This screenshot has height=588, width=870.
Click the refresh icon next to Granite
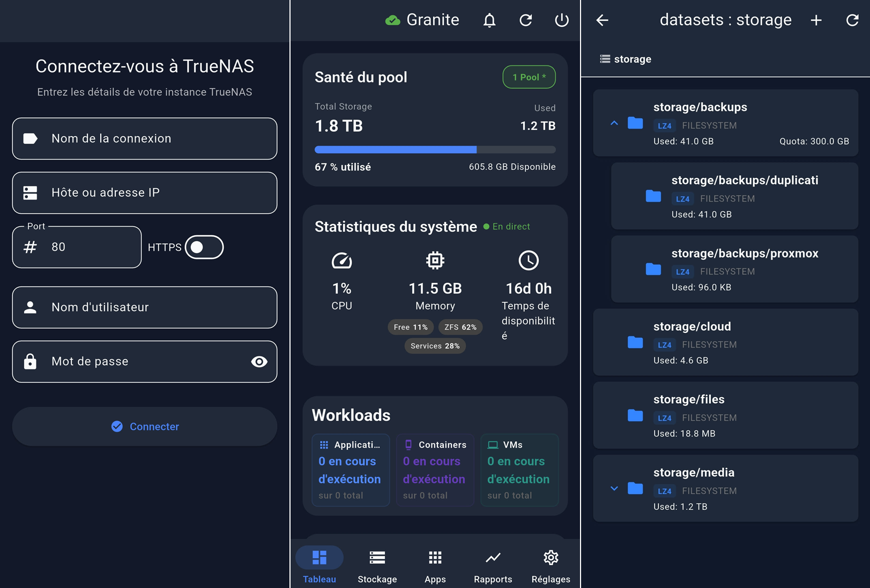526,20
